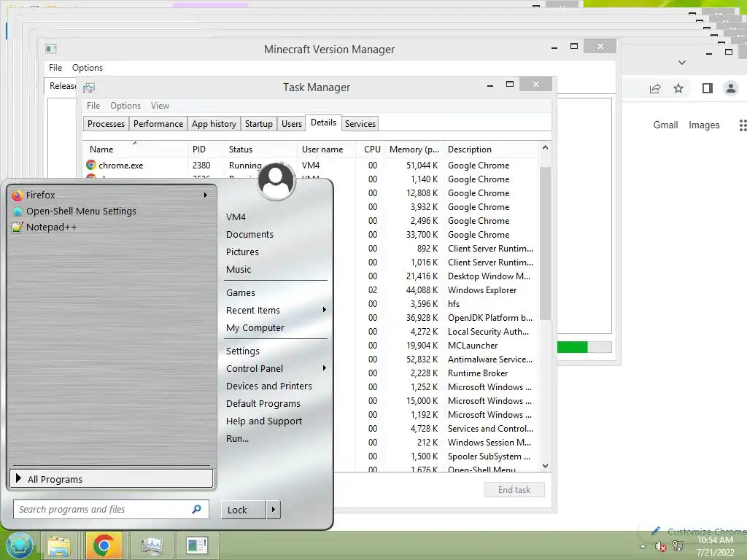Open Documents from start menu
The width and height of the screenshot is (747, 560).
pyautogui.click(x=249, y=234)
